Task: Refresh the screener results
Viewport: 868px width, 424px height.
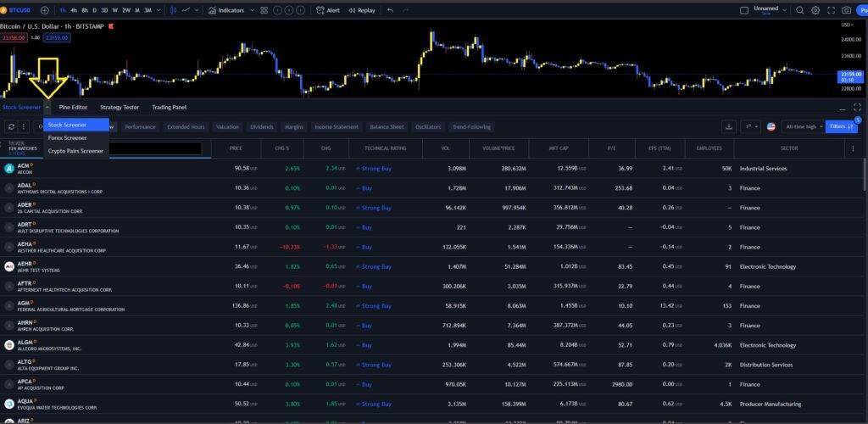Action: 11,126
